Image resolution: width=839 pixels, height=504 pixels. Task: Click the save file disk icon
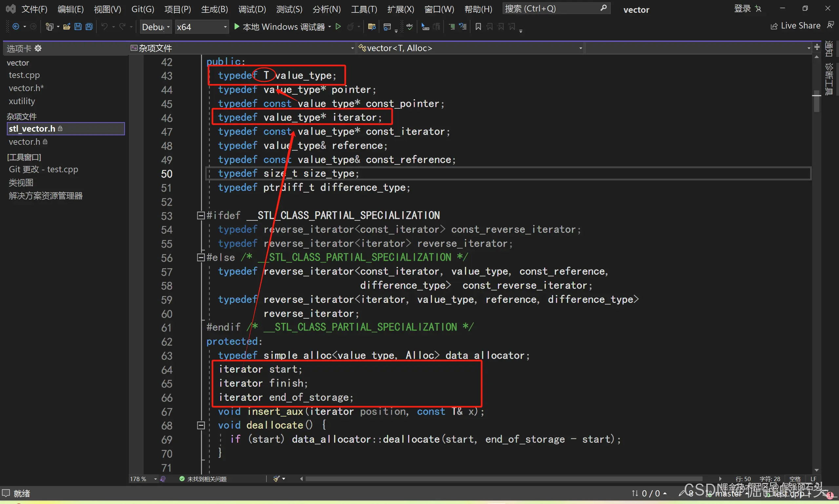pyautogui.click(x=78, y=27)
